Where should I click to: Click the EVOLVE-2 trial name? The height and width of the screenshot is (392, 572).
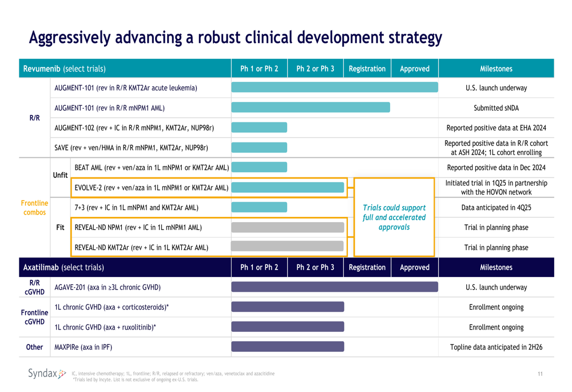(152, 188)
